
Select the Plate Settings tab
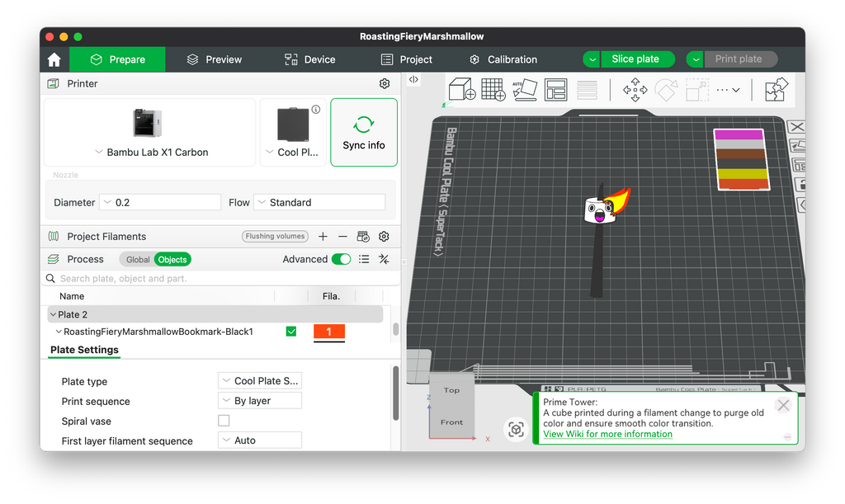(x=85, y=350)
